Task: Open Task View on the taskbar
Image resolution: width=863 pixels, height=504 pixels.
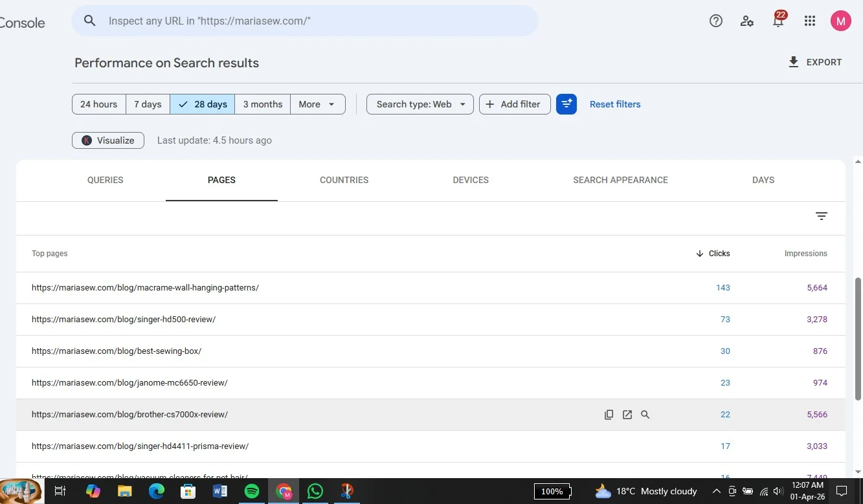Action: pyautogui.click(x=60, y=491)
